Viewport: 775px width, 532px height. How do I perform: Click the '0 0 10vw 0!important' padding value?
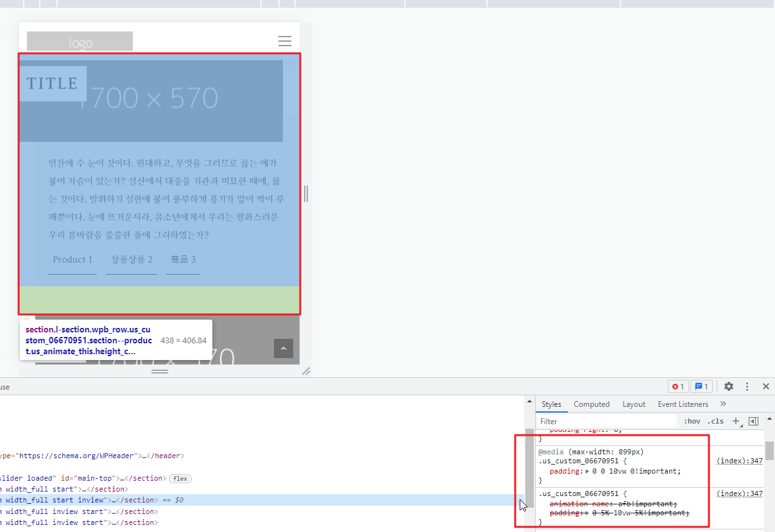(637, 471)
